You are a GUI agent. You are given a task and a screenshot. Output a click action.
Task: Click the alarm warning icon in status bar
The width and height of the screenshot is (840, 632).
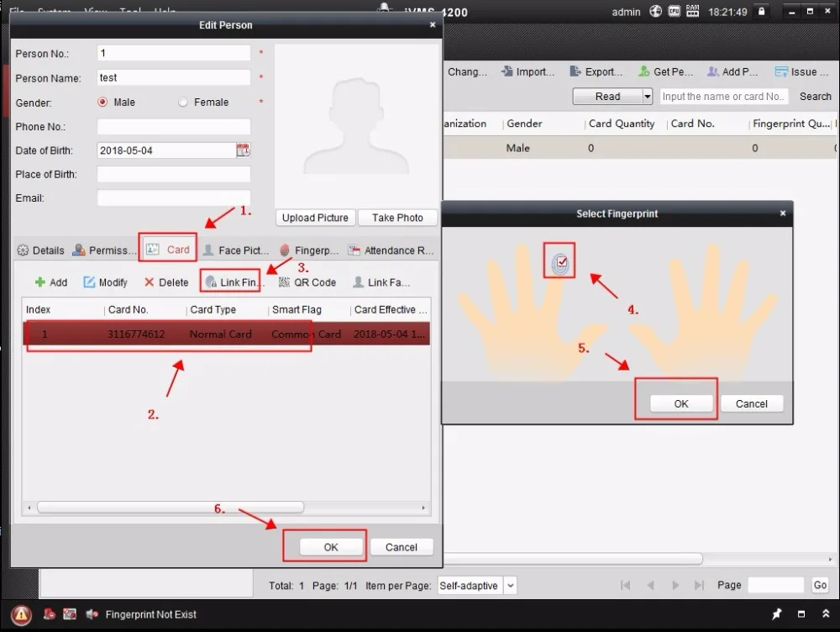click(22, 614)
